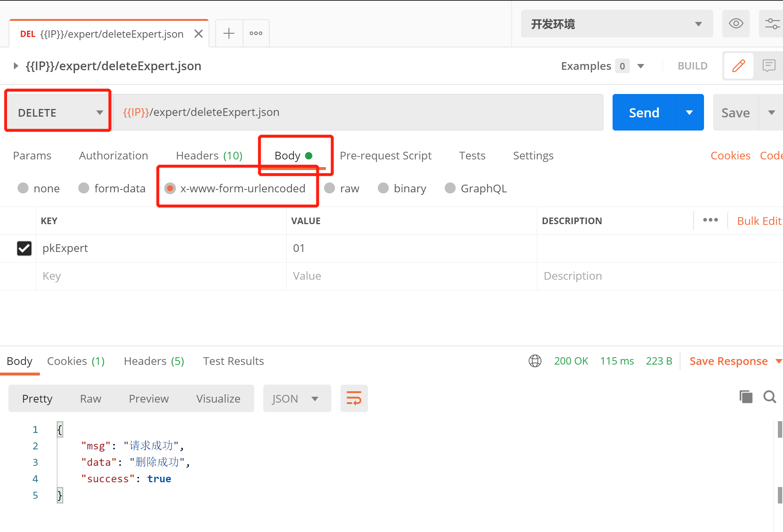Select the form-data radio button

click(84, 188)
